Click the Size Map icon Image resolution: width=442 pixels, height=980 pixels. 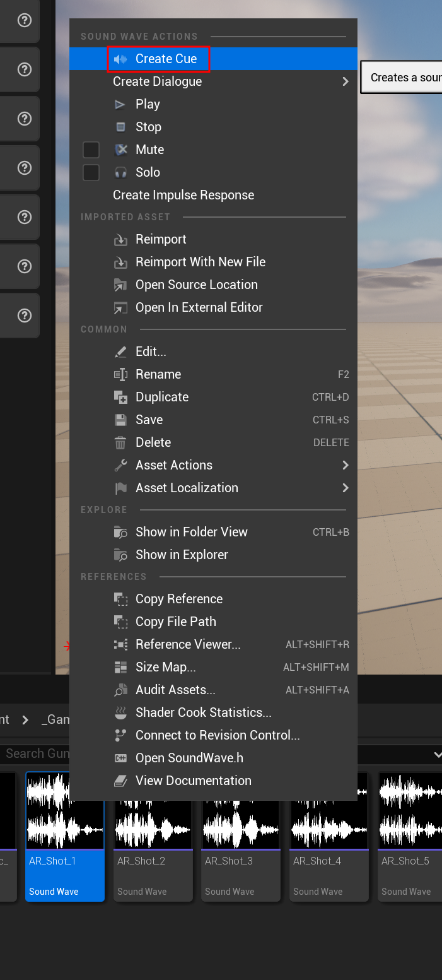(x=120, y=668)
